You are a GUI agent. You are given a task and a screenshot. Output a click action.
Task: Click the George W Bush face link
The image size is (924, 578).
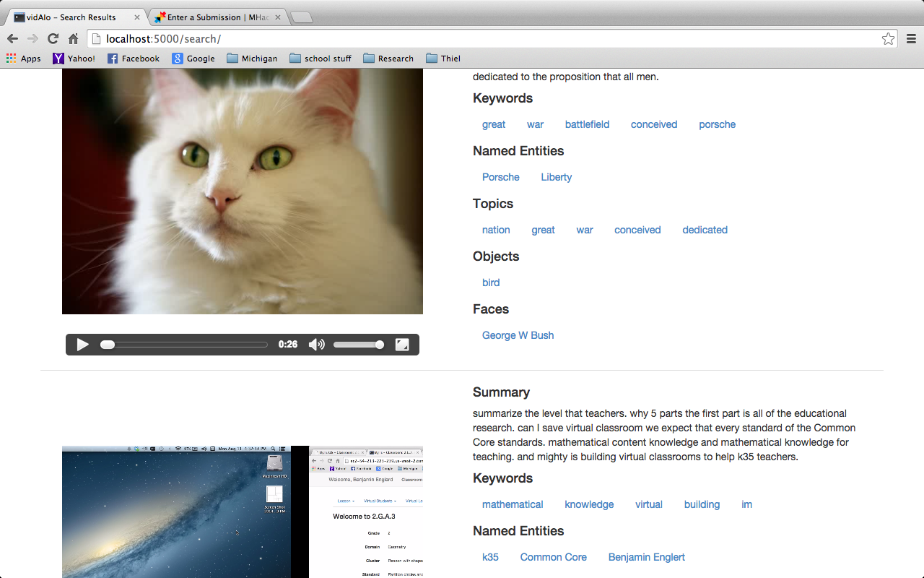(x=518, y=335)
